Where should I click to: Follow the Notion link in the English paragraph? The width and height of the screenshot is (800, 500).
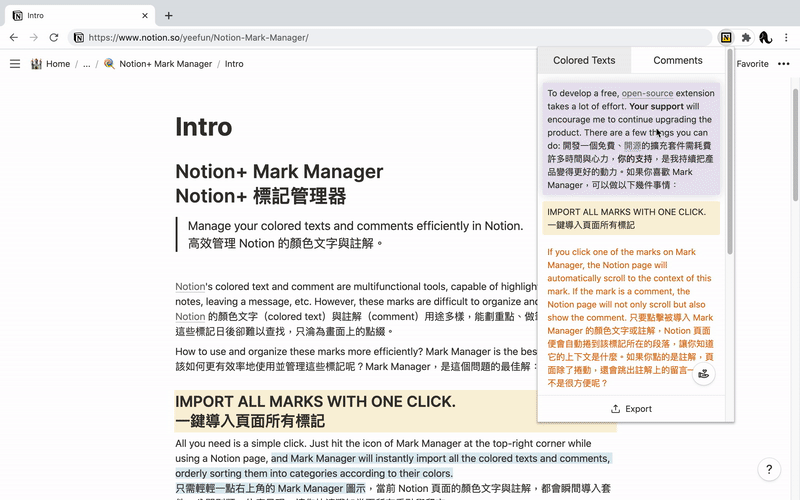point(190,287)
